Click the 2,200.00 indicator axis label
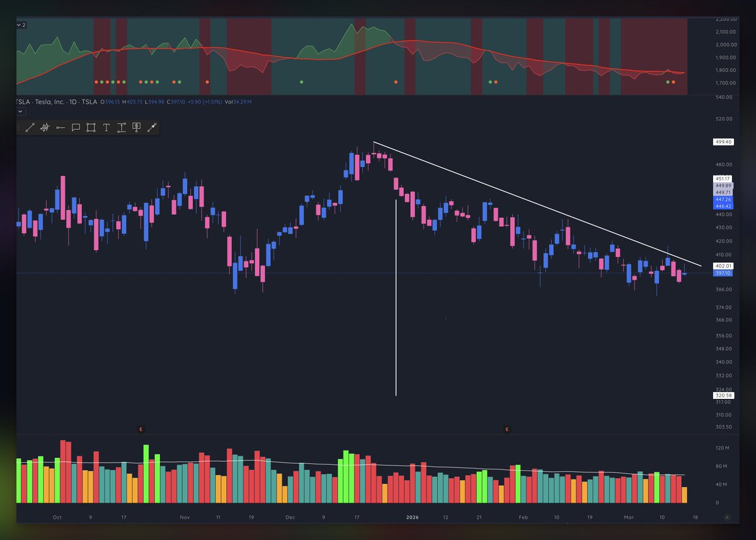Screen dimensions: 756x540 point(726,19)
